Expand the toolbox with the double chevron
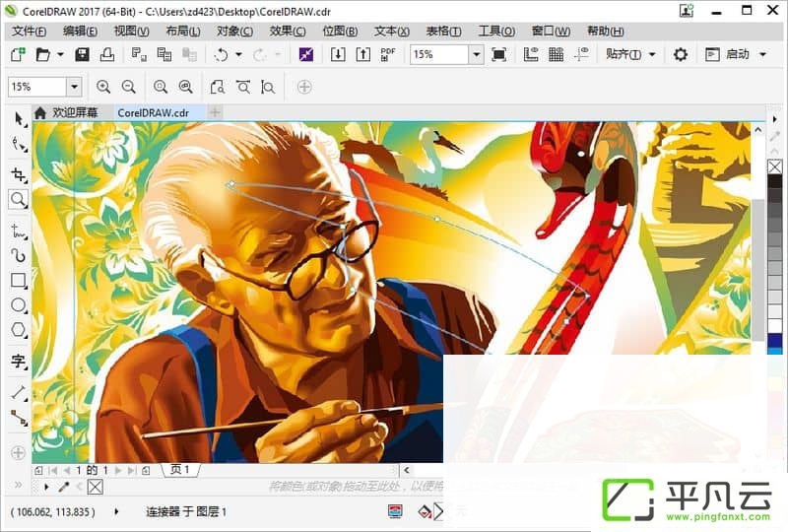This screenshot has width=788, height=532. [19, 486]
